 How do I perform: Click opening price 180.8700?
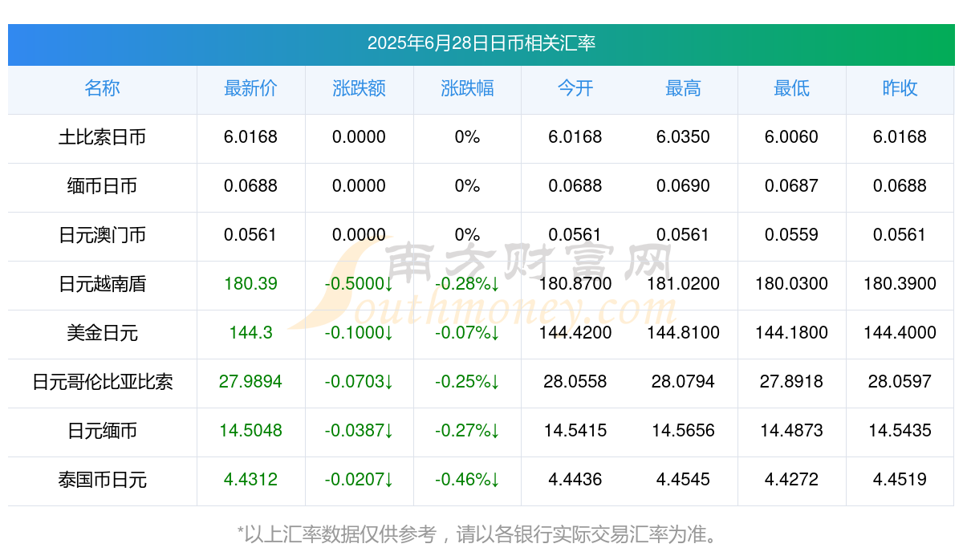575,284
